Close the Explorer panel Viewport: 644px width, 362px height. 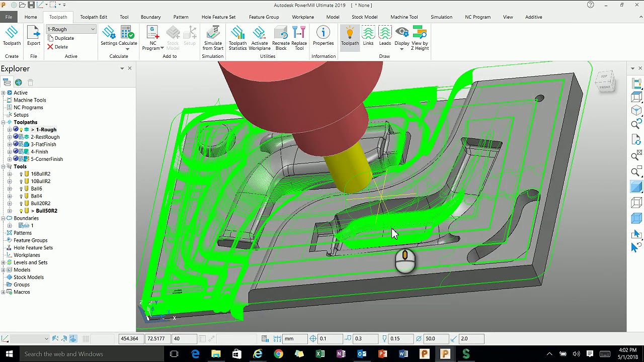pyautogui.click(x=130, y=68)
